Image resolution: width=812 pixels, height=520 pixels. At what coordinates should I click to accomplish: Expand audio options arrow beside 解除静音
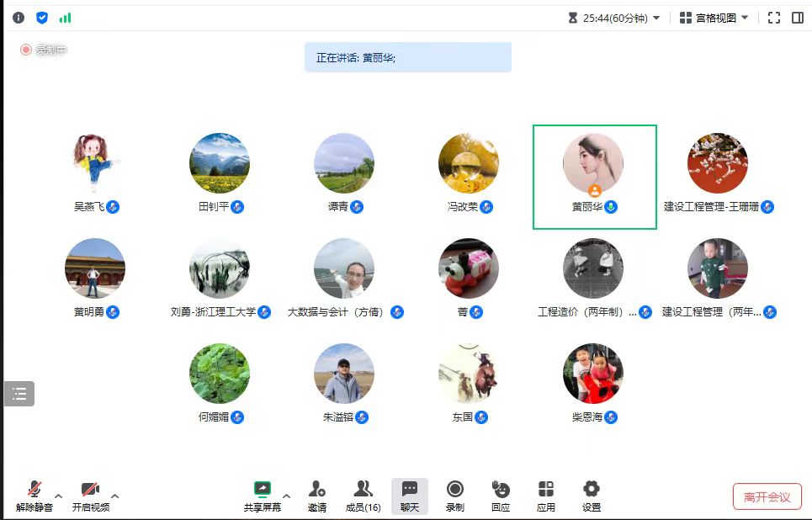pos(58,495)
